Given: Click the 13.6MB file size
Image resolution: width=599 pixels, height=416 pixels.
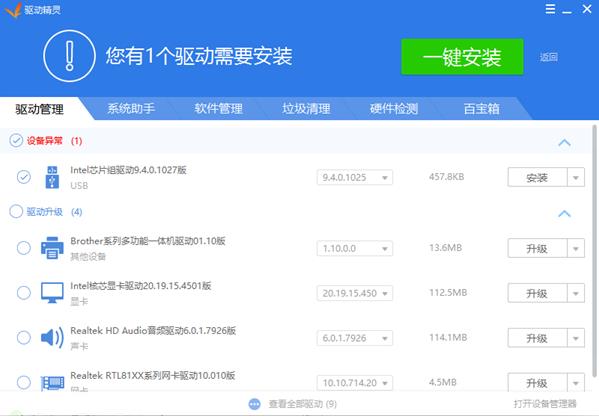Looking at the screenshot, I should (445, 248).
